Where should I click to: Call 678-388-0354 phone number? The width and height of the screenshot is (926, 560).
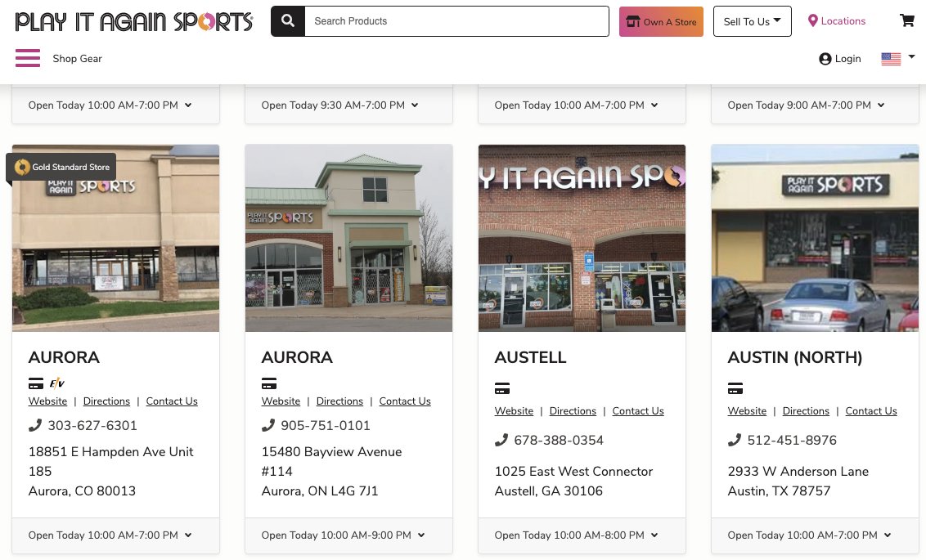[x=559, y=440]
